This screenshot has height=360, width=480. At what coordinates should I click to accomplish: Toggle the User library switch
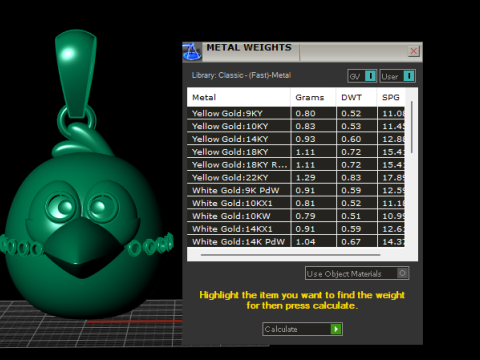pyautogui.click(x=398, y=76)
